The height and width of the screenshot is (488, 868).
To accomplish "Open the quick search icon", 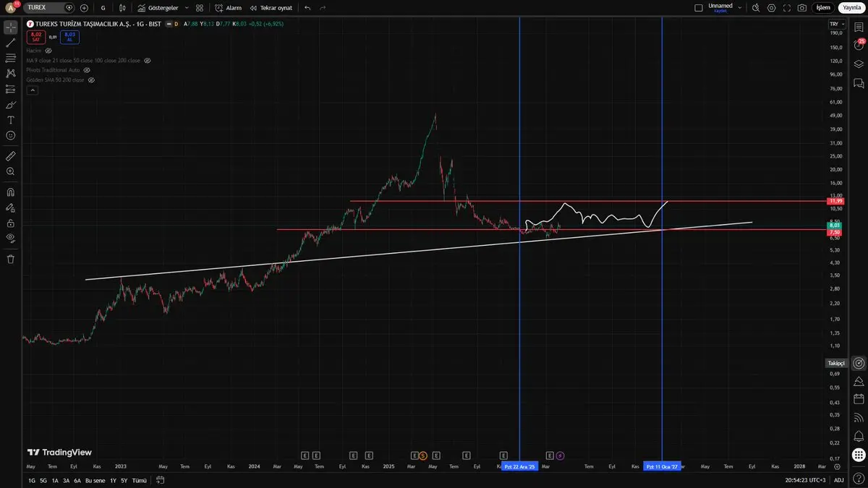I will point(756,7).
